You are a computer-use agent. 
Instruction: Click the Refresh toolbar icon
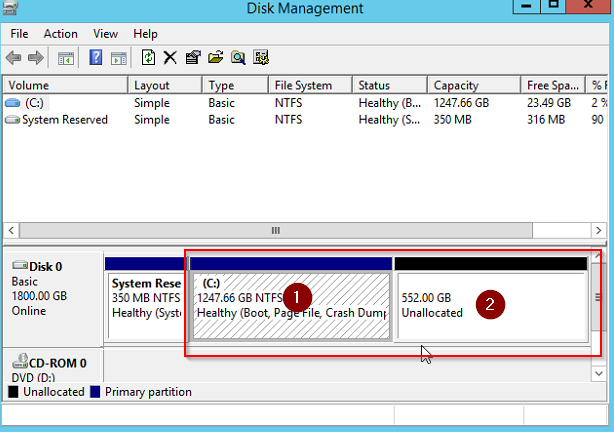click(148, 58)
